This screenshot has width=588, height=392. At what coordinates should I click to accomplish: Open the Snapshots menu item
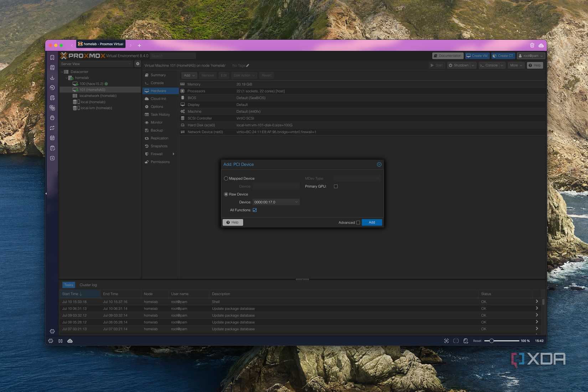159,146
